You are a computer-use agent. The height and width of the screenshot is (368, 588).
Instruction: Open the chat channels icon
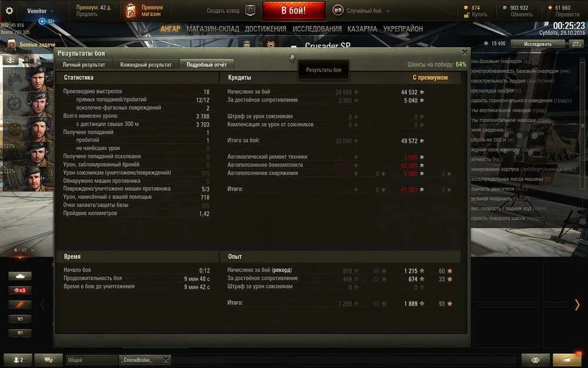[48, 360]
